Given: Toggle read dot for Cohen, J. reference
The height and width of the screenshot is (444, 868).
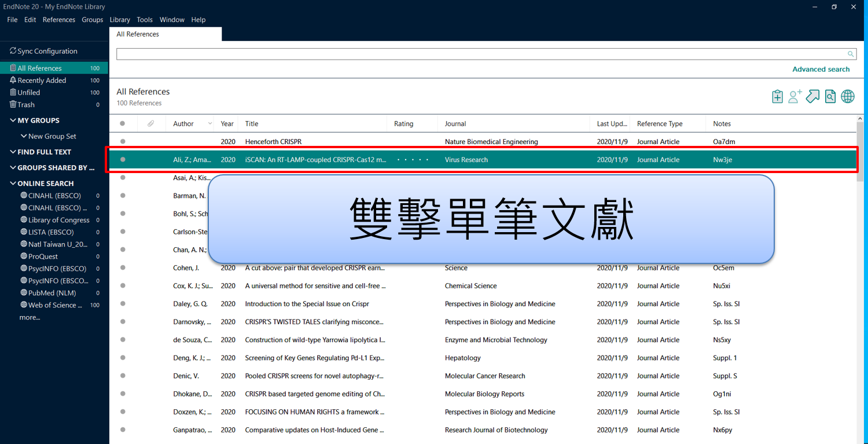Looking at the screenshot, I should coord(123,268).
